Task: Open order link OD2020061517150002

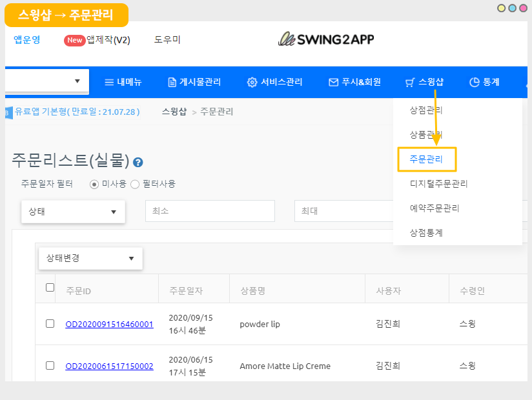Action: (109, 366)
